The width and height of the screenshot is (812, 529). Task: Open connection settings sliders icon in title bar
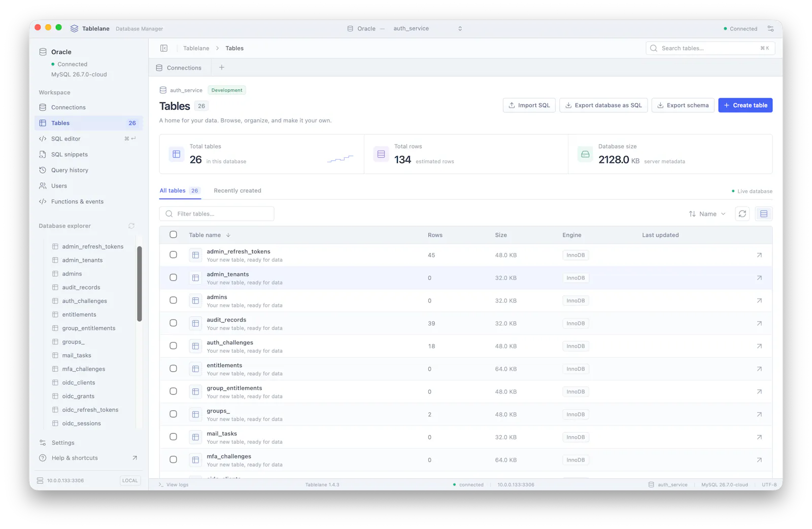[x=770, y=29]
